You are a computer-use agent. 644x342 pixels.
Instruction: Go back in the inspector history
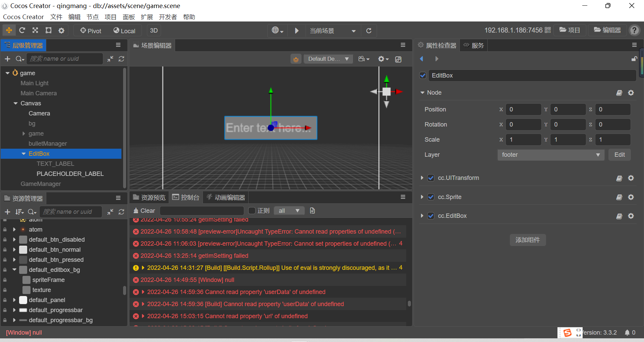pyautogui.click(x=422, y=59)
